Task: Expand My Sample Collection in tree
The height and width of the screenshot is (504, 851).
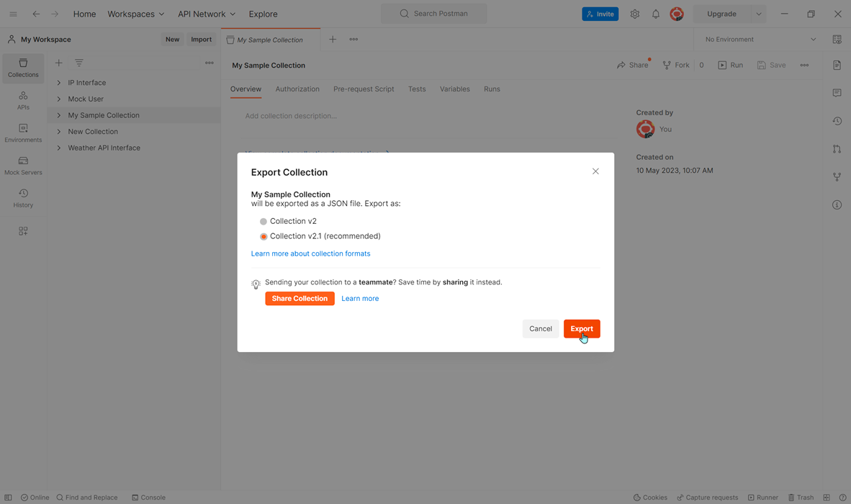Action: point(58,115)
